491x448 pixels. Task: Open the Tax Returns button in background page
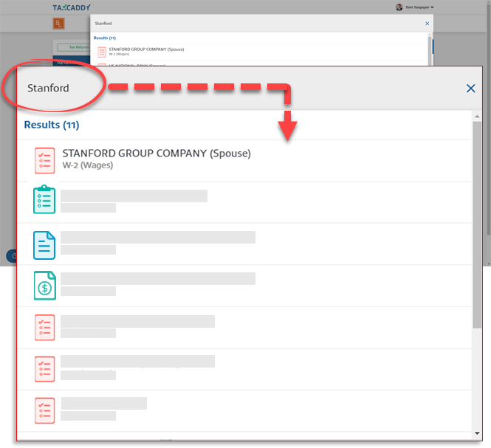[x=74, y=47]
